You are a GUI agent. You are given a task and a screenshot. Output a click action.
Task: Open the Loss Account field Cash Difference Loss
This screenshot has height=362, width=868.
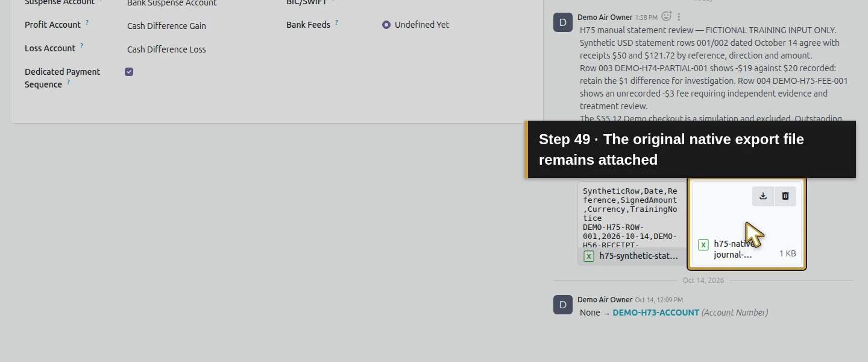pyautogui.click(x=166, y=49)
